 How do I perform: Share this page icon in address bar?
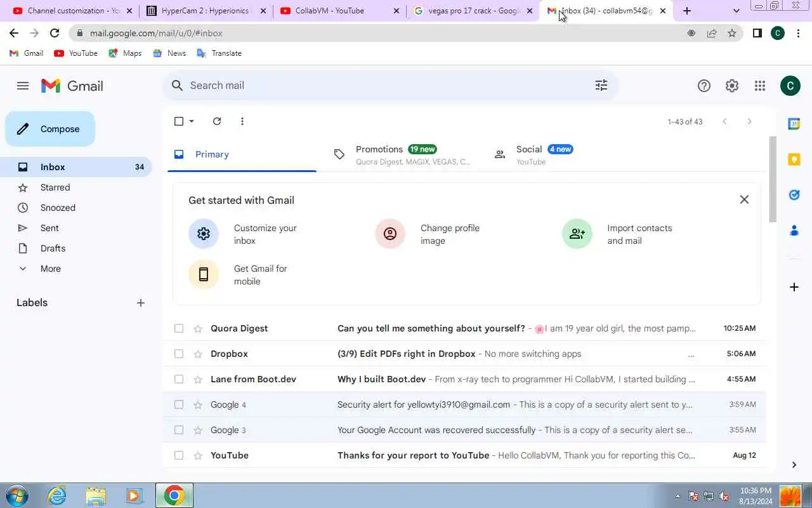point(712,33)
